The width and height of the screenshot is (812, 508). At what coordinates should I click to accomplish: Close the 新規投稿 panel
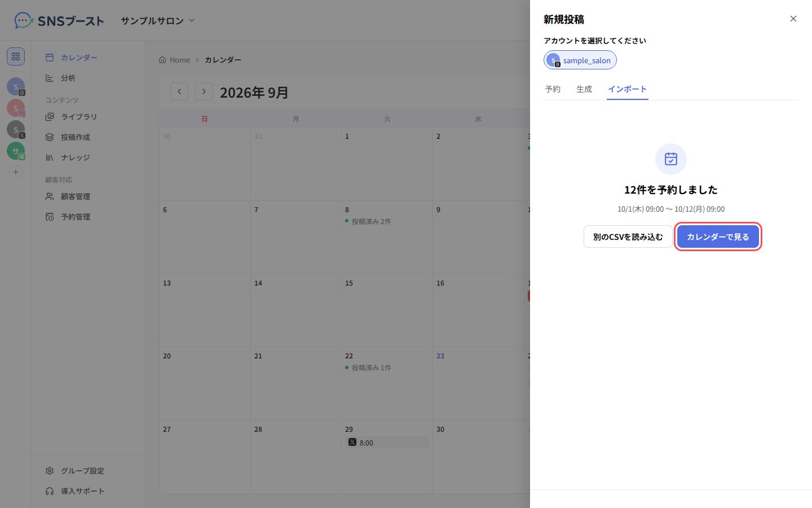pyautogui.click(x=793, y=19)
